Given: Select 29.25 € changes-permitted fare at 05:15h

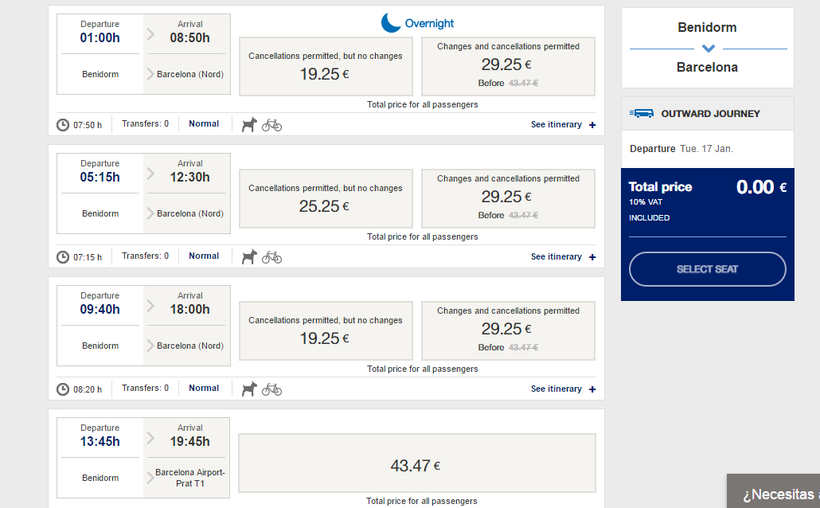Looking at the screenshot, I should click(x=508, y=198).
